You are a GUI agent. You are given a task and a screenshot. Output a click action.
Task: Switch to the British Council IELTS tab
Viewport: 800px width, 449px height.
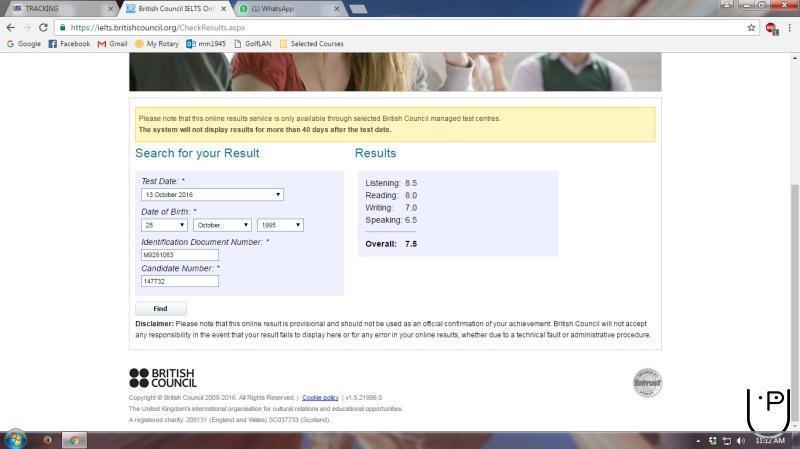173,9
